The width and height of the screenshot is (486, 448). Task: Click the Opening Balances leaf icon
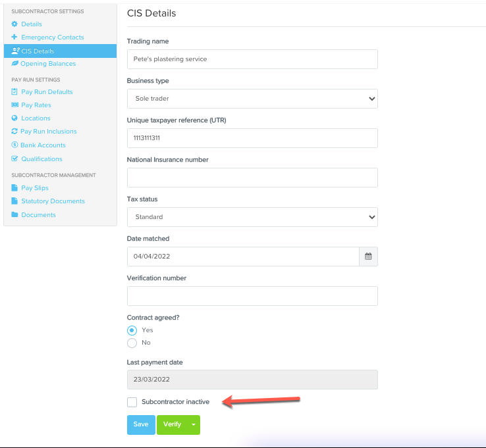pyautogui.click(x=14, y=64)
